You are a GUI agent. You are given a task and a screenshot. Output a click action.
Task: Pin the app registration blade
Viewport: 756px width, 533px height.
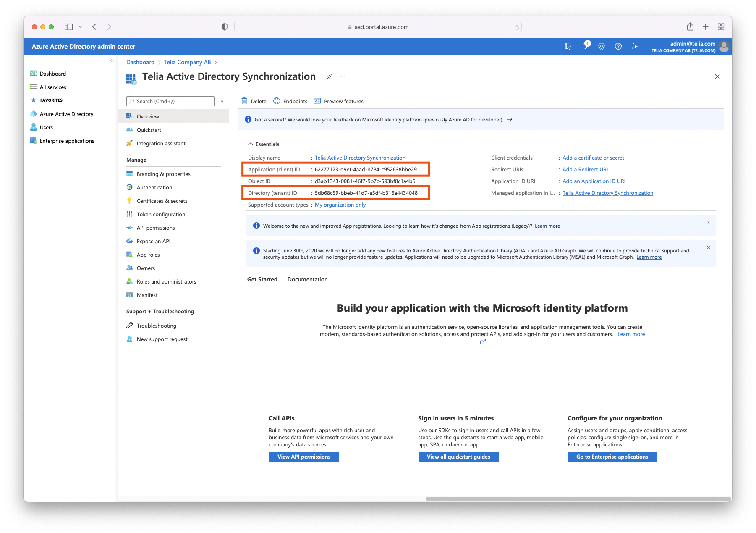tap(330, 76)
